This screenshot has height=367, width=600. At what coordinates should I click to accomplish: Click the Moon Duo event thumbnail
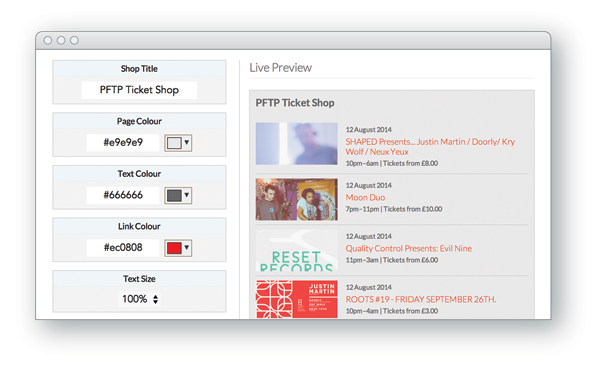(x=297, y=199)
